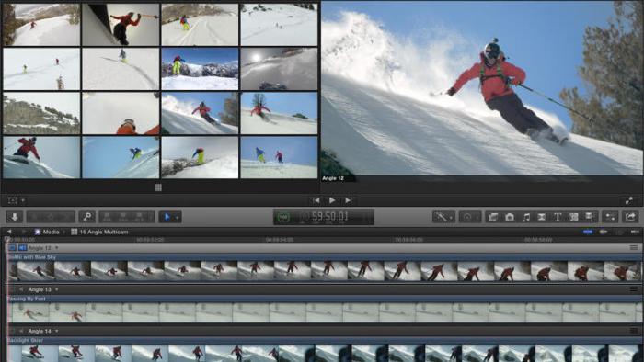This screenshot has height=362, width=644.
Task: Open Angle 12 name dropdown arrow
Action: (57, 248)
